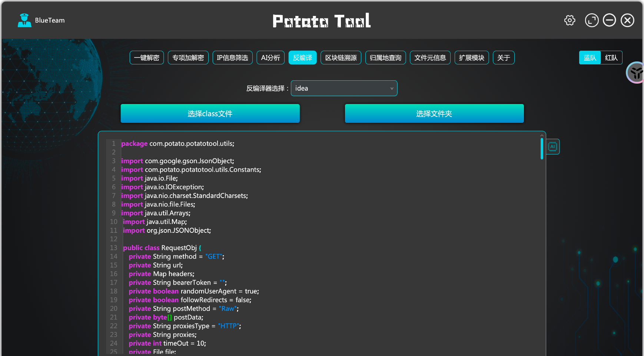644x356 pixels.
Task: Click the private String proxies line
Action: pos(163,335)
